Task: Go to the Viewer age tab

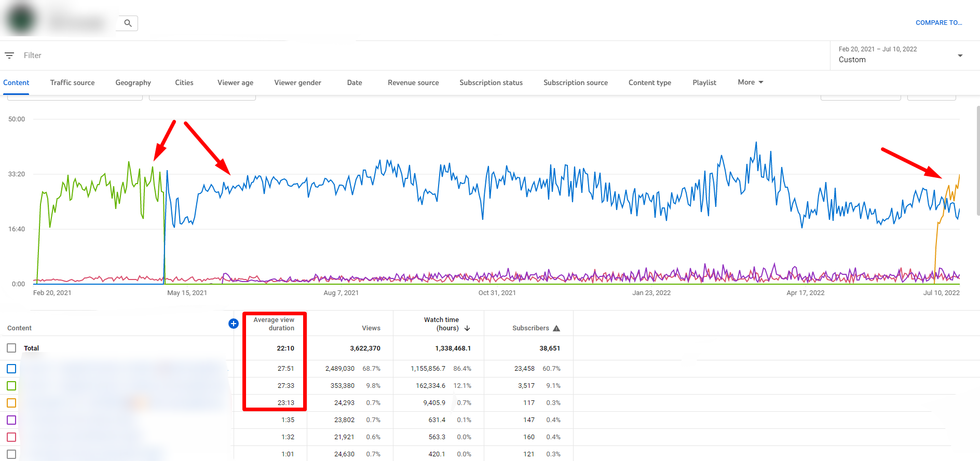Action: pyautogui.click(x=235, y=82)
